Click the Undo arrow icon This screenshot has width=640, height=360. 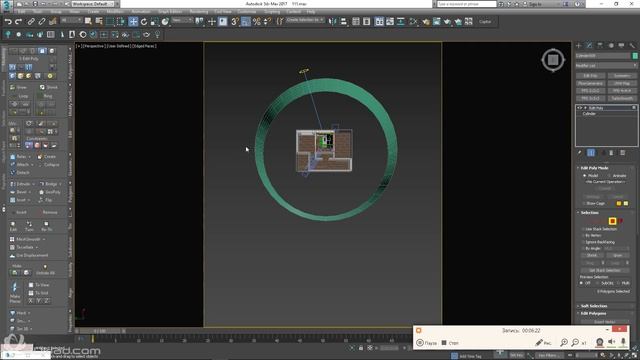tap(8, 22)
